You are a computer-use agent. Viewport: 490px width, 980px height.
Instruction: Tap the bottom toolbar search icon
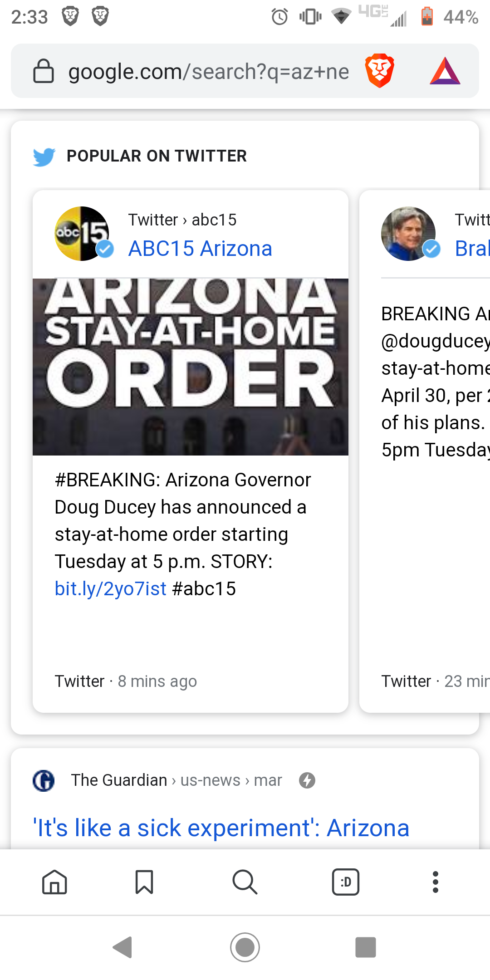(x=245, y=882)
